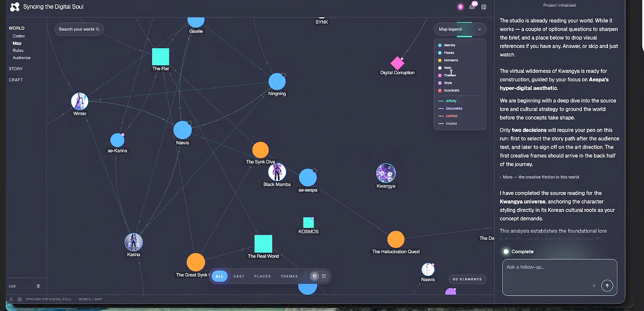Expand the STORY section in sidebar
This screenshot has width=644, height=311.
click(x=16, y=68)
